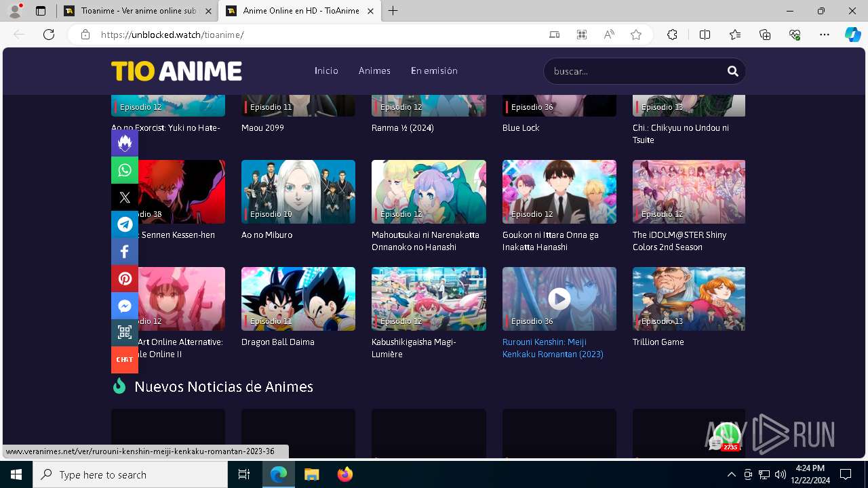Click taskbar 'Type here to search' box

[x=130, y=474]
